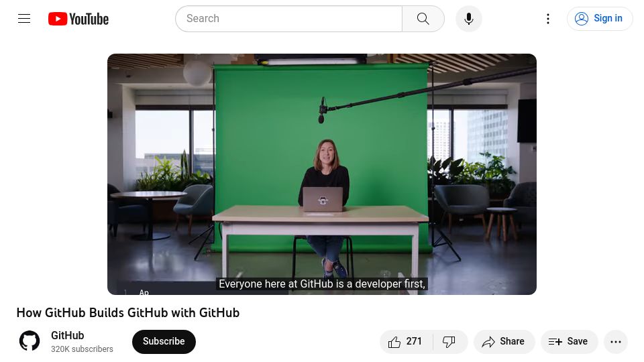
Task: Start voice search with the microphone
Action: point(469,19)
